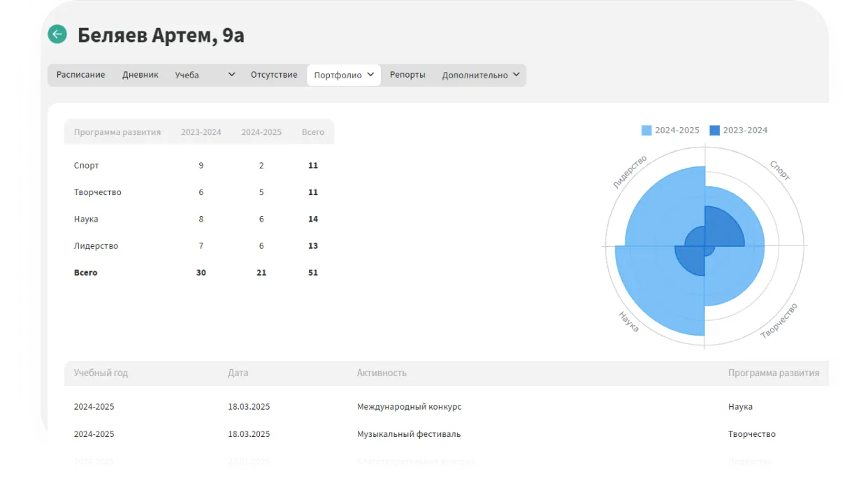
Task: Toggle the 2024-2025 legend swatch
Action: [646, 130]
